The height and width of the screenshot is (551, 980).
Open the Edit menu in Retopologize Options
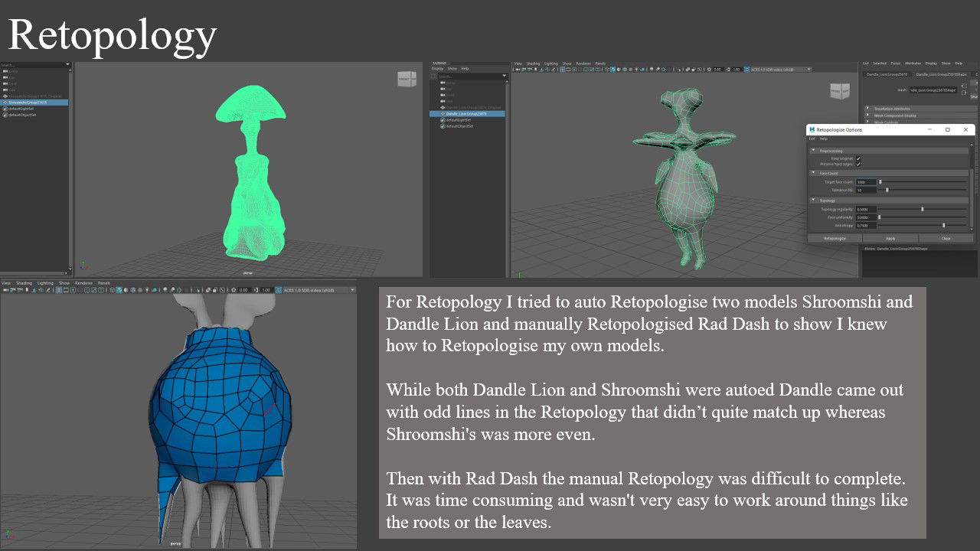click(812, 139)
